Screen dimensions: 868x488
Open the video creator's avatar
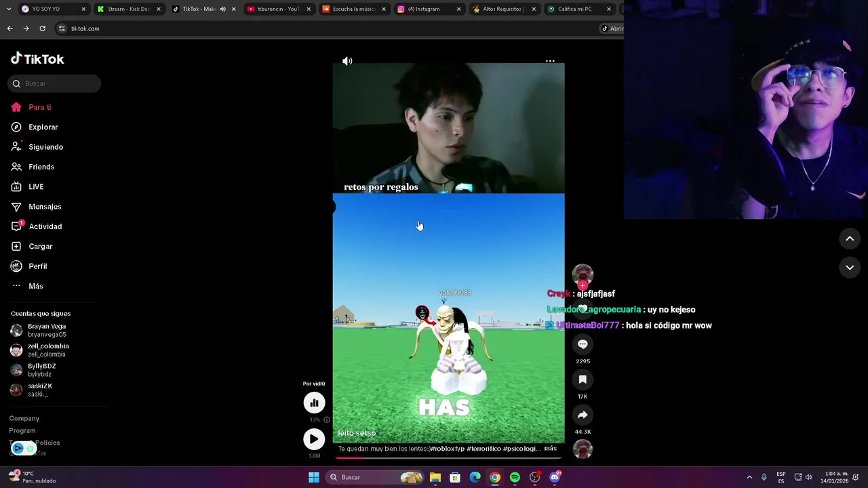tap(583, 274)
